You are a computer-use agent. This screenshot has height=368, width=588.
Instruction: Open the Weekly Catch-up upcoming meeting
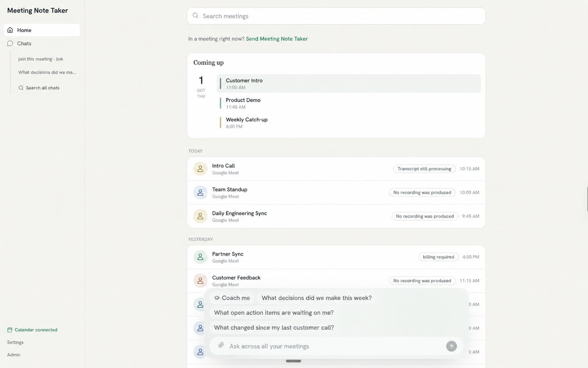tap(348, 123)
